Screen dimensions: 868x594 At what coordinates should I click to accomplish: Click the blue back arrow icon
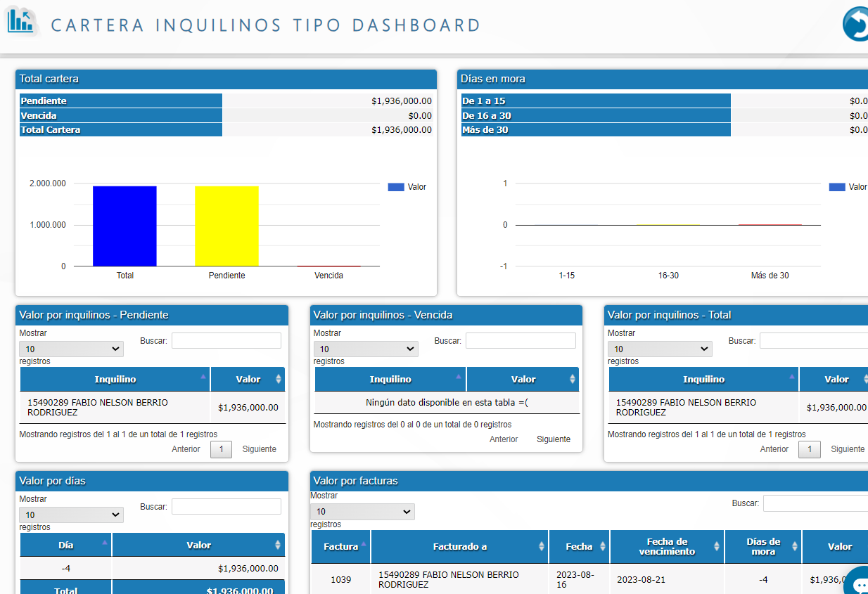coord(856,25)
